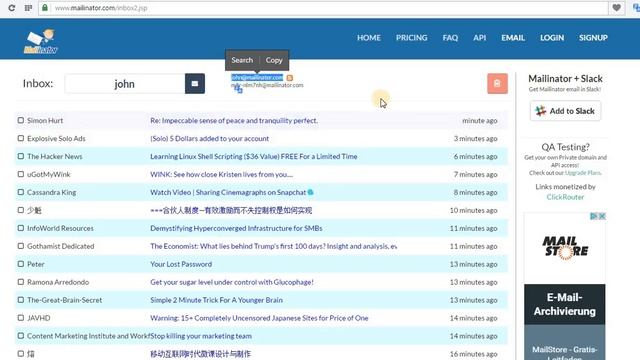The image size is (640, 360).
Task: Choose Copy in the selection popup
Action: click(x=274, y=60)
